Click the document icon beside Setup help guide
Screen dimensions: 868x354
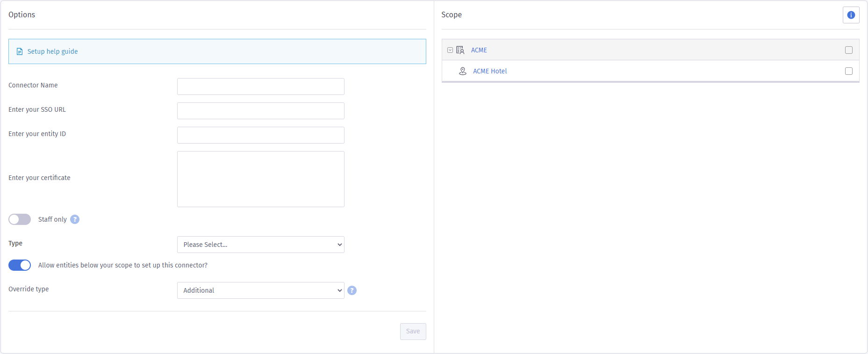pos(20,51)
